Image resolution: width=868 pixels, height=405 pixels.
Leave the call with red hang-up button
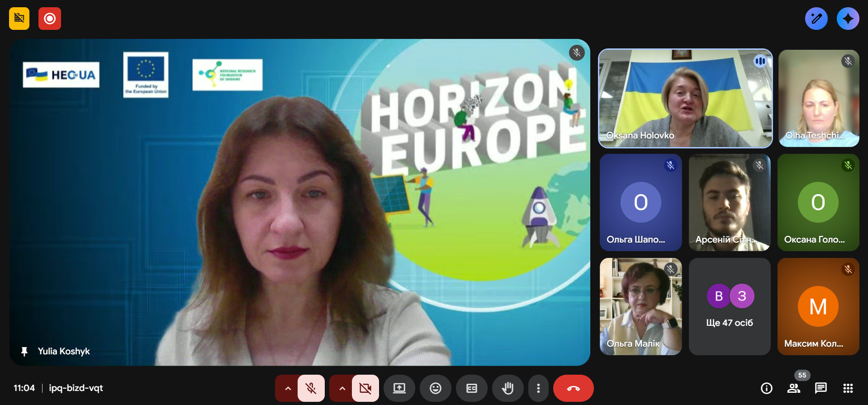(573, 388)
